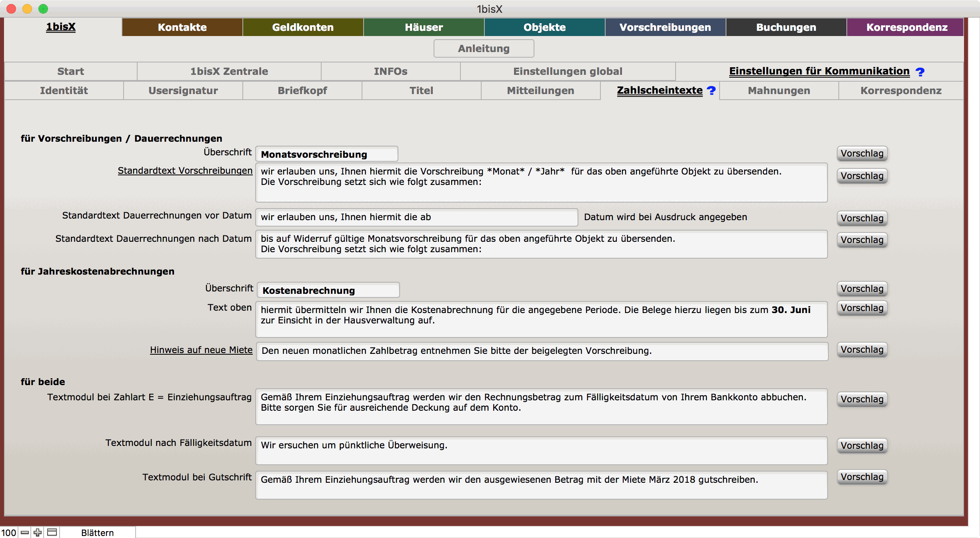This screenshot has width=980, height=538.
Task: Open the Blättern mode pop-up menu
Action: [x=97, y=533]
